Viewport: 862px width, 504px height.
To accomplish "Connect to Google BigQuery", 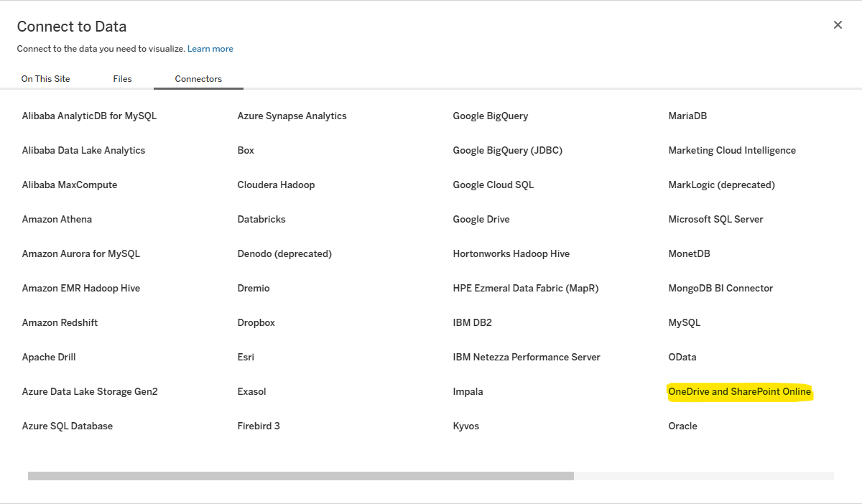I will click(x=490, y=116).
